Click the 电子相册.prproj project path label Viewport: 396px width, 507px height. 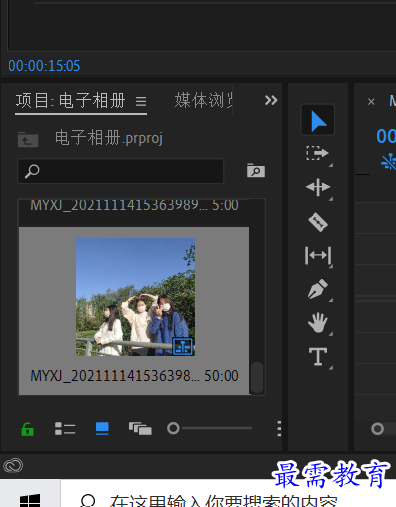tap(109, 138)
